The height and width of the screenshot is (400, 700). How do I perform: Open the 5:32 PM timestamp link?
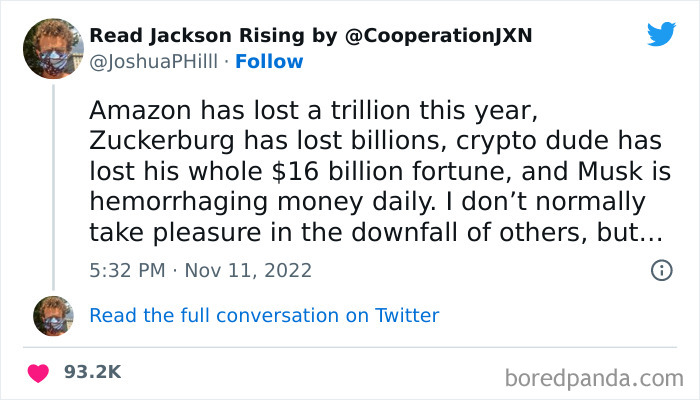coord(128,270)
